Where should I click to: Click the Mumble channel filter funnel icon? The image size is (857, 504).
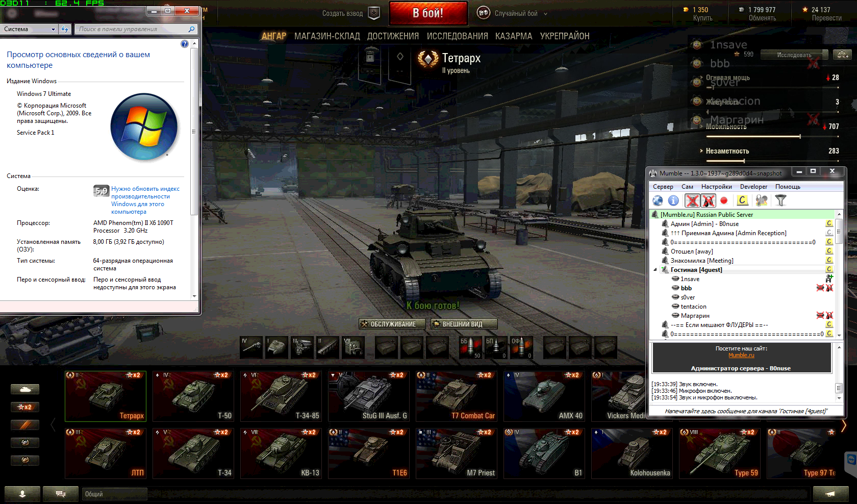tap(780, 201)
